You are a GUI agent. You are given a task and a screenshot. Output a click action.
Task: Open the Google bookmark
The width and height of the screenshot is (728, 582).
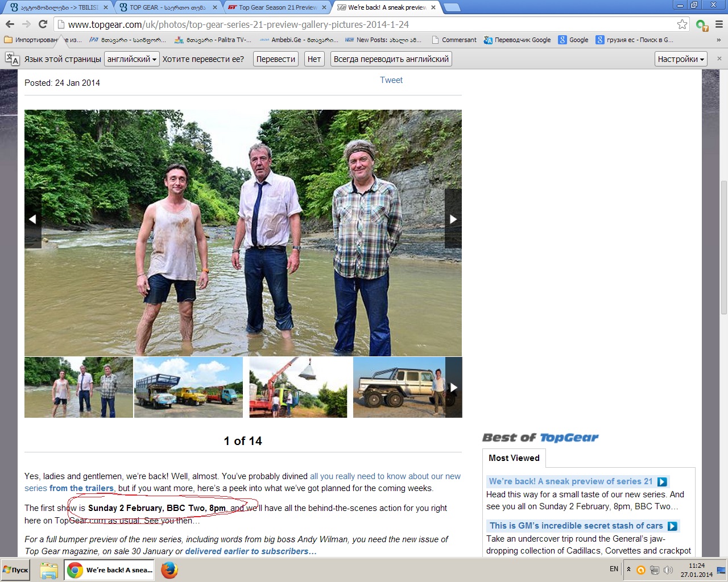[x=573, y=40]
